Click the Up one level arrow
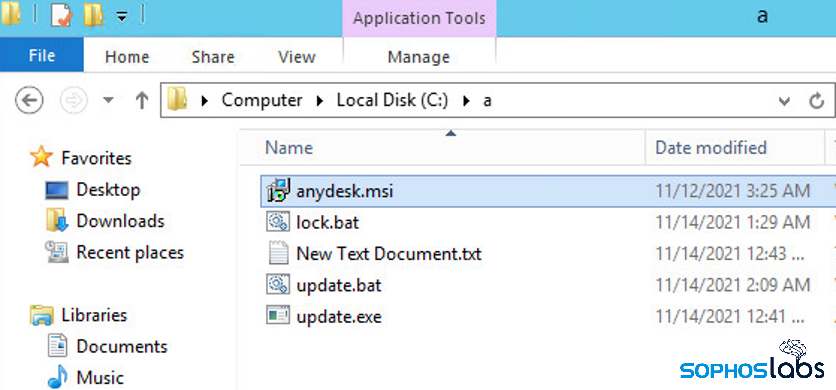 click(142, 100)
